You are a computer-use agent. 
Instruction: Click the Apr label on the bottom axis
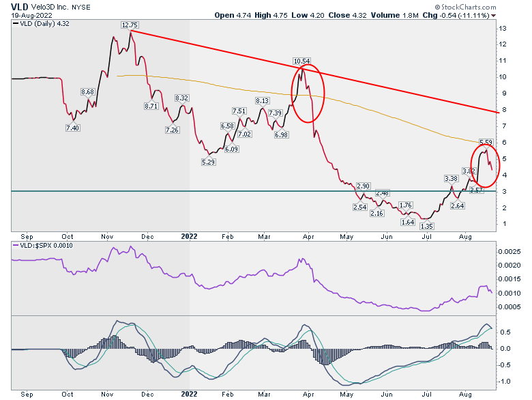308,395
